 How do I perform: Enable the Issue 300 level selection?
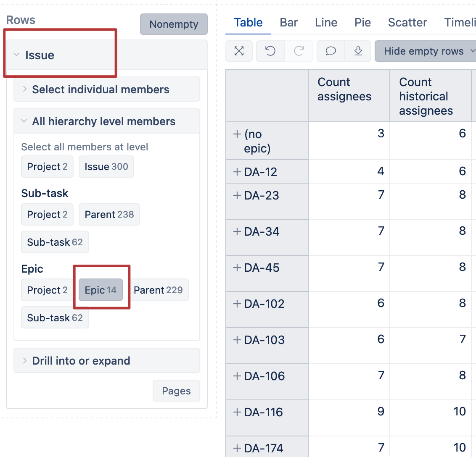(x=106, y=167)
